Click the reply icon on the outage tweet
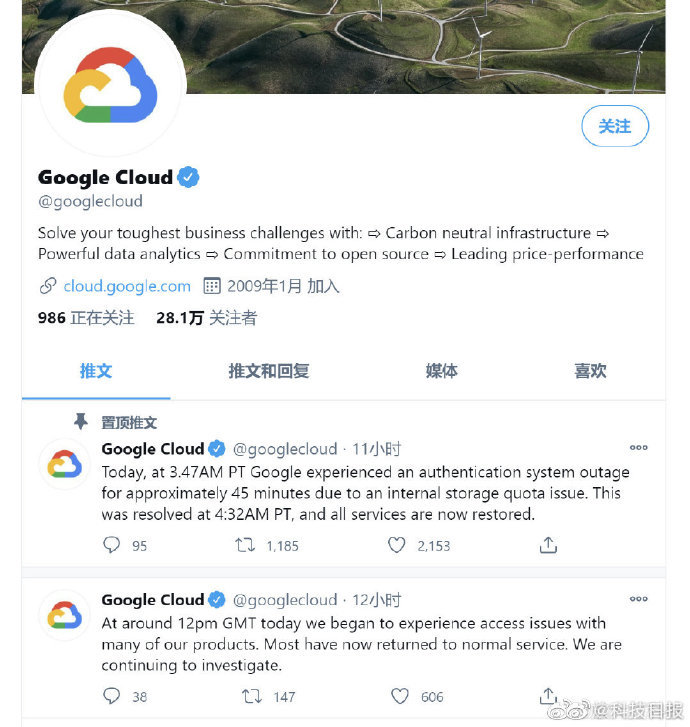Viewport: 690px width, 727px height. coord(111,545)
